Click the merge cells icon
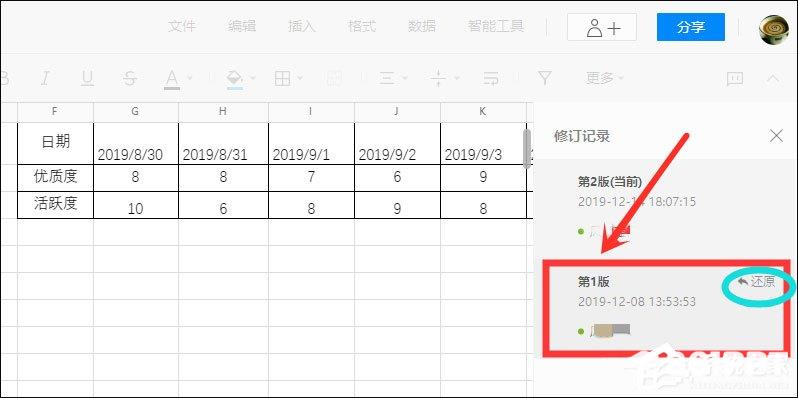The image size is (798, 398). [334, 78]
